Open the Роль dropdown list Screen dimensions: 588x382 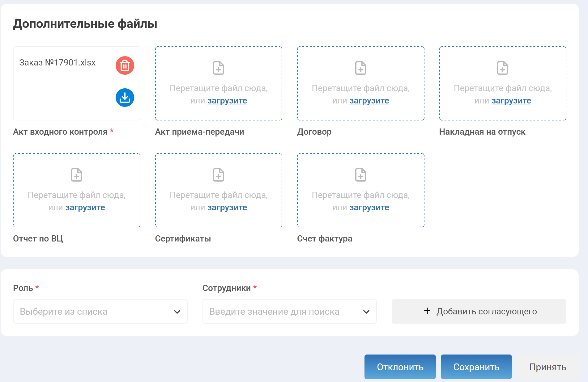100,311
